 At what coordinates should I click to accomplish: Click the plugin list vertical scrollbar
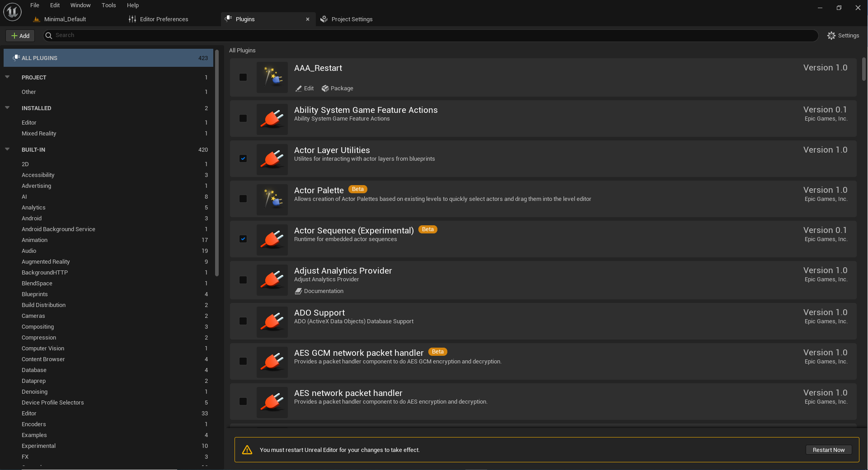863,69
